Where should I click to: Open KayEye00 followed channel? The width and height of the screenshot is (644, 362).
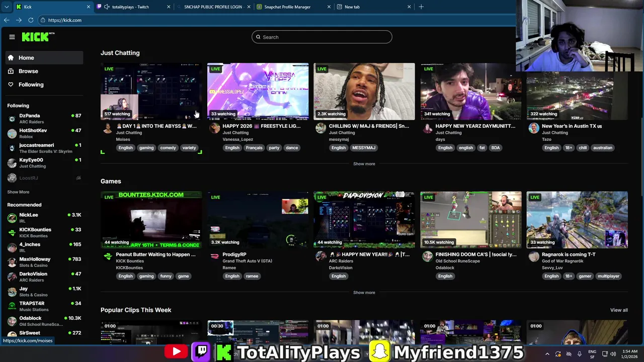pos(44,163)
